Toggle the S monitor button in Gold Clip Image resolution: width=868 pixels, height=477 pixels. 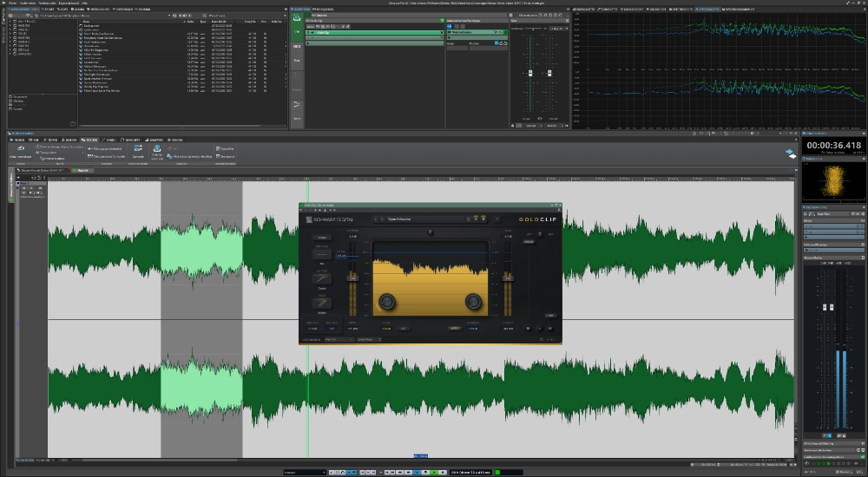point(540,328)
